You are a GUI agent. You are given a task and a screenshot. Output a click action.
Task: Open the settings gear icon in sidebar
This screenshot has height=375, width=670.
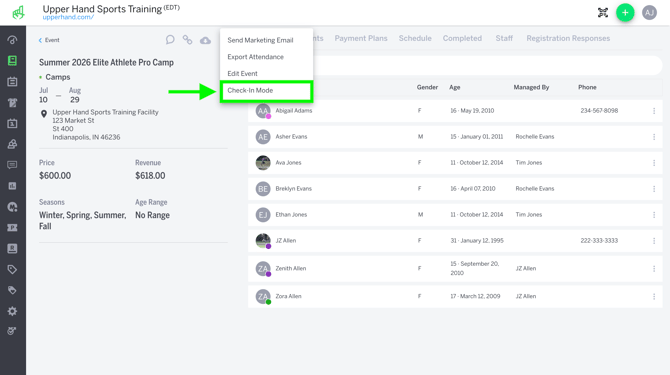tap(12, 311)
